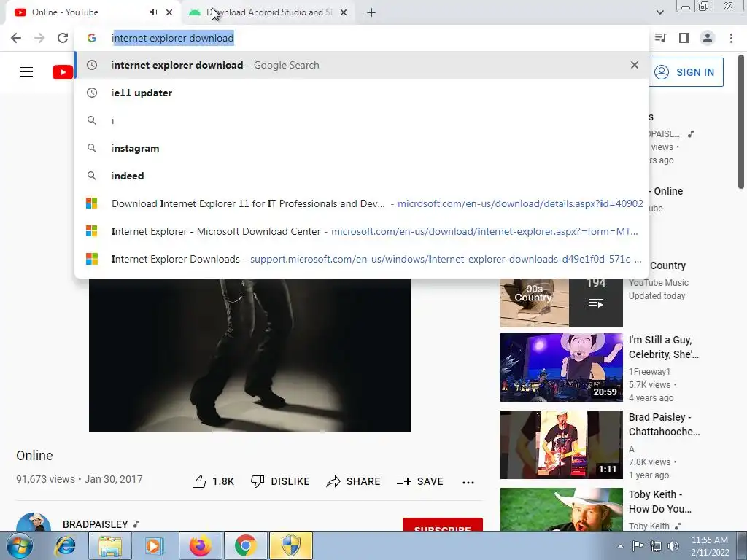Open the tab search chevron
Viewport: 747px width, 560px height.
point(659,12)
